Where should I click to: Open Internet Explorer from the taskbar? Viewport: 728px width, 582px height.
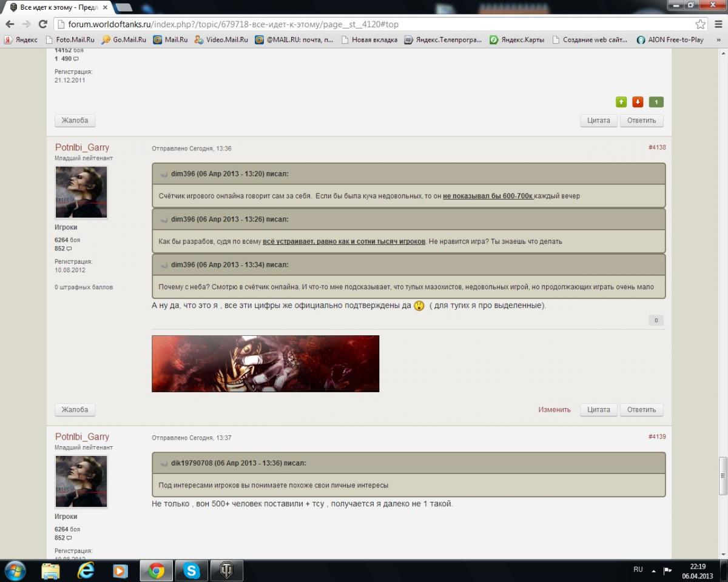pyautogui.click(x=86, y=570)
